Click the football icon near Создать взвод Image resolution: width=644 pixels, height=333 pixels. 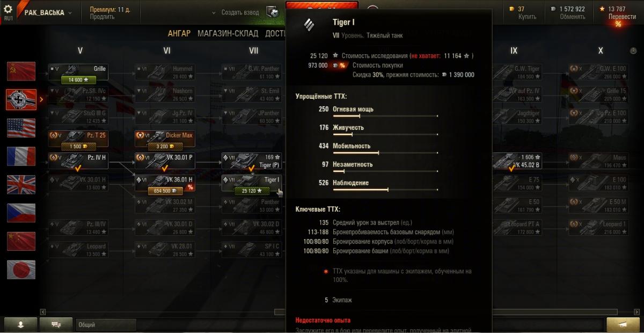[273, 12]
